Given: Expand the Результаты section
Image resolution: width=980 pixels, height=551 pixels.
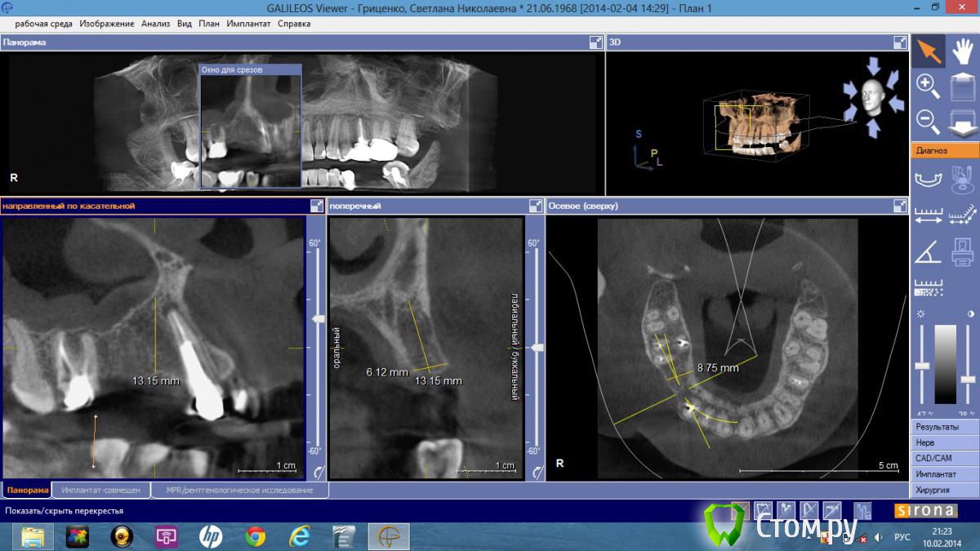Looking at the screenshot, I should coord(944,427).
